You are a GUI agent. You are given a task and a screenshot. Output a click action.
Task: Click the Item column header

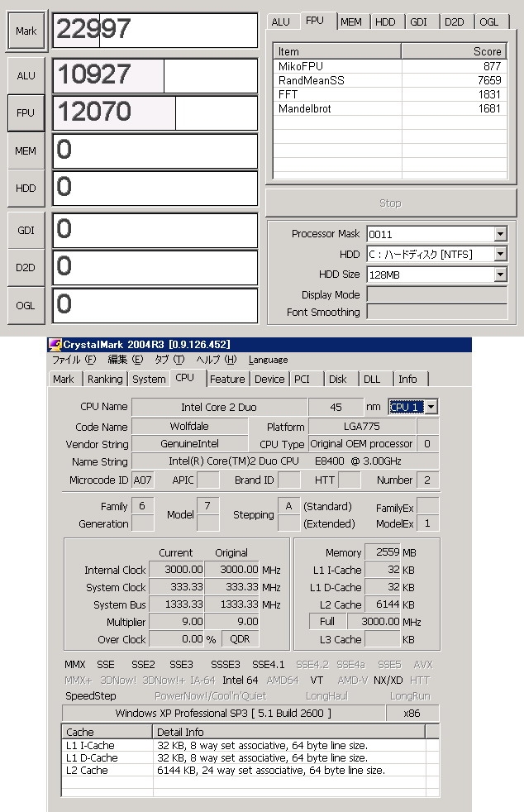click(x=337, y=51)
